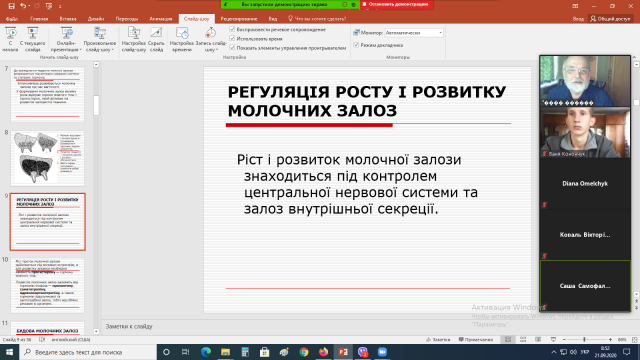
Task: Click Zoom participant tile 'Коваль Вікторі...'
Action: [x=585, y=235]
